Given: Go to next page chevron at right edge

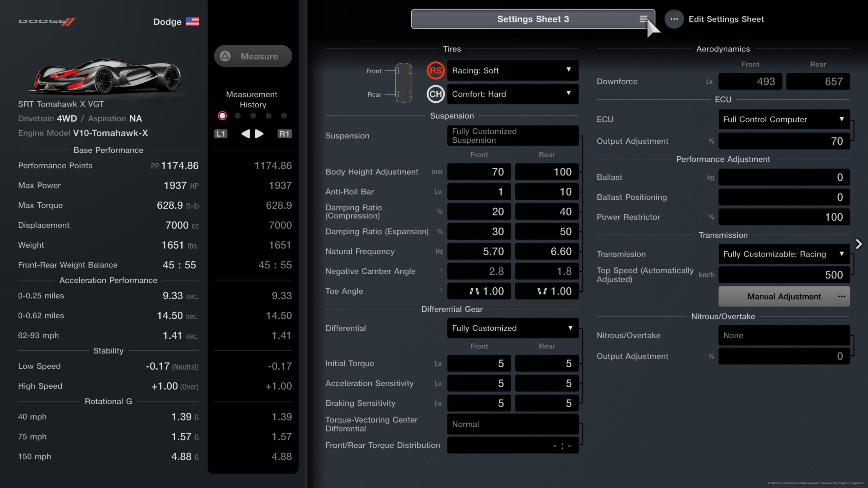Looking at the screenshot, I should pos(859,244).
